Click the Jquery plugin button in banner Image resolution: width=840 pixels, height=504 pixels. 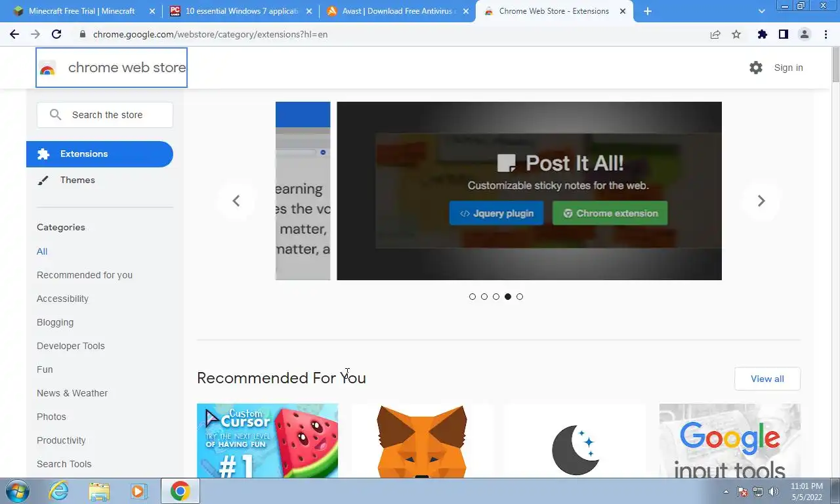point(496,213)
